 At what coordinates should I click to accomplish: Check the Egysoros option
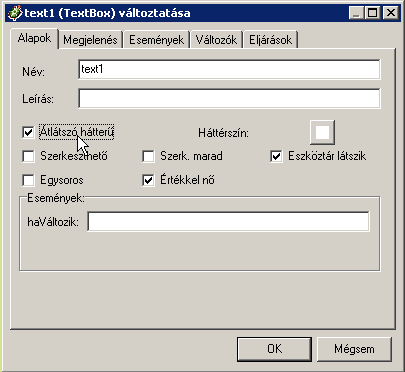click(x=28, y=180)
